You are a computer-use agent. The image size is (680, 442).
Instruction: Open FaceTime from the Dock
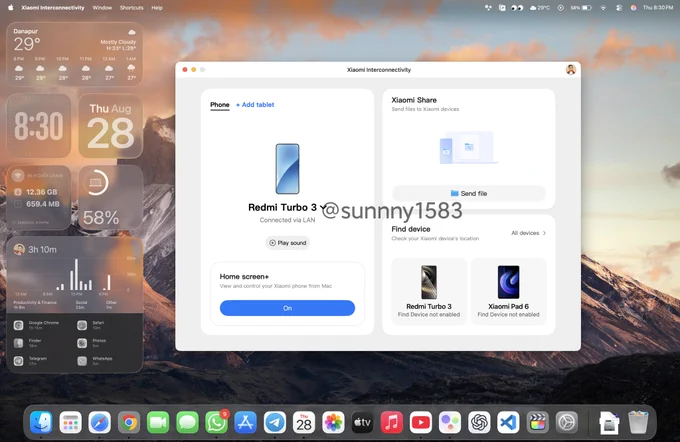[x=158, y=422]
